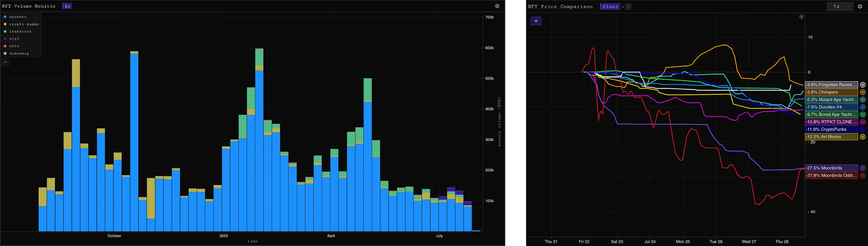The height and width of the screenshot is (246, 868).
Task: Toggle opensea series in volume legend
Action: 15,17
